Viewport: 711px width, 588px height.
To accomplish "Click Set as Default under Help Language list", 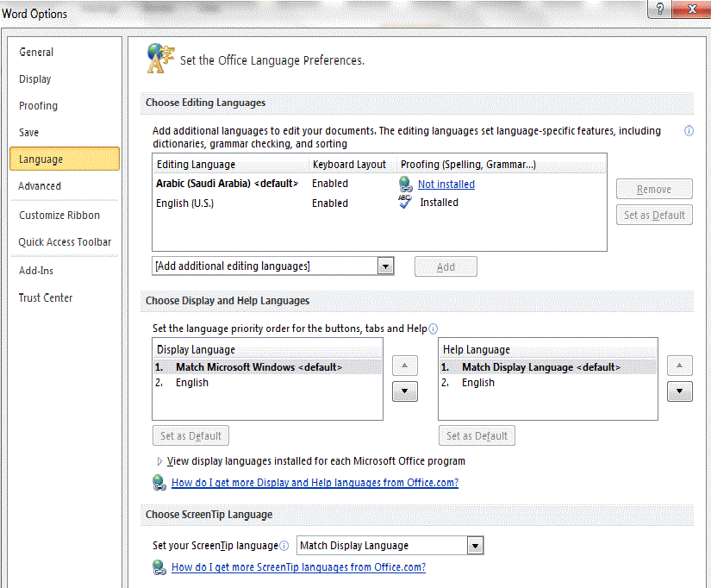I will click(x=477, y=435).
